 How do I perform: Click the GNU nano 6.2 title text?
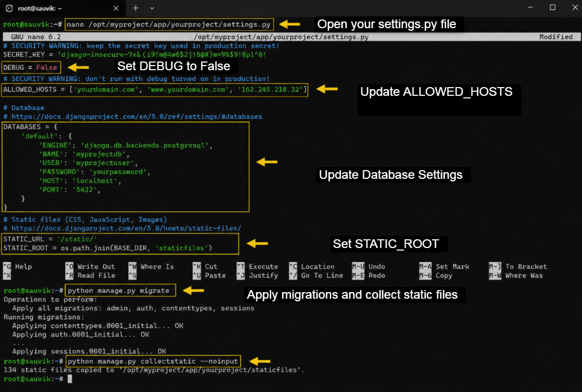point(35,37)
